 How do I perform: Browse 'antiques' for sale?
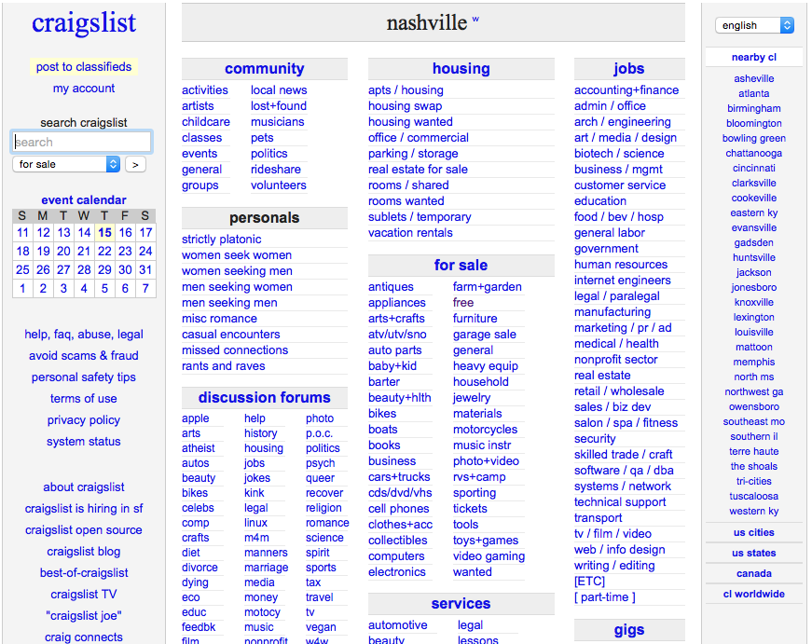(x=391, y=287)
